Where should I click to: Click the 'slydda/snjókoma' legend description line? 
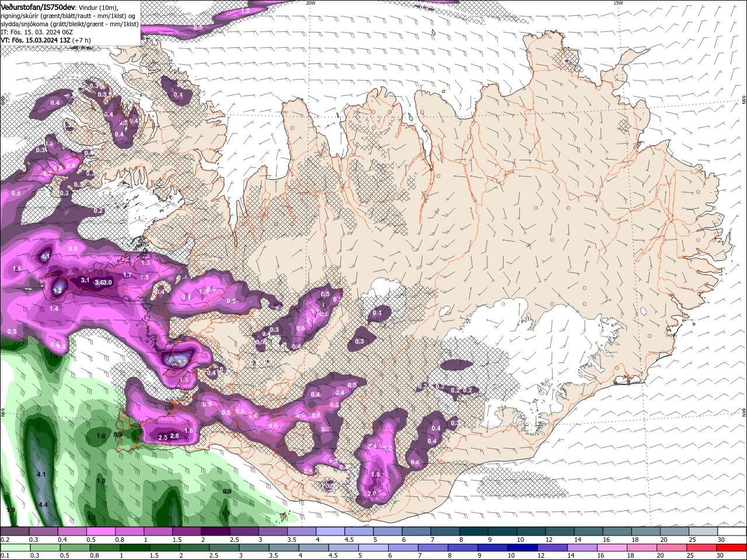pyautogui.click(x=68, y=24)
